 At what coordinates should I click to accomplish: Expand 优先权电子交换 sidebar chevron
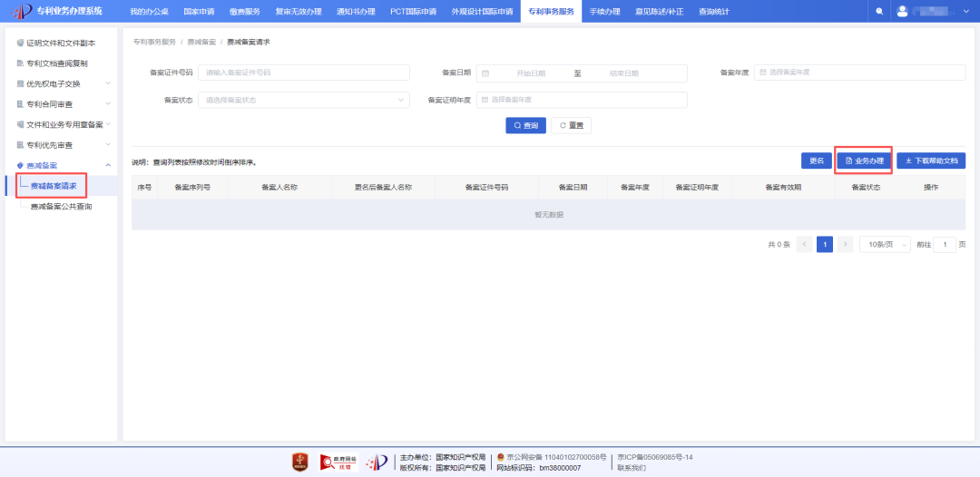pos(108,83)
